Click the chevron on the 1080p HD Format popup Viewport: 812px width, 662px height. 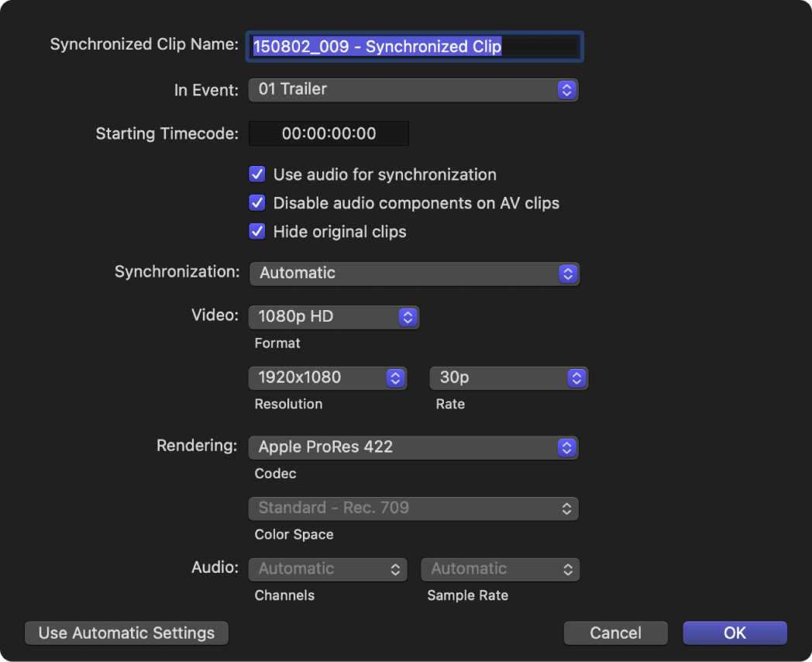[407, 316]
